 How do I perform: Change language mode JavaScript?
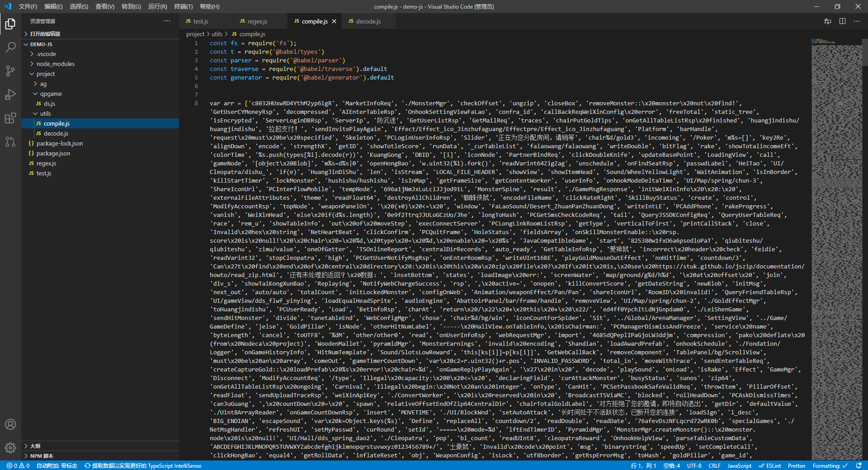739,465
